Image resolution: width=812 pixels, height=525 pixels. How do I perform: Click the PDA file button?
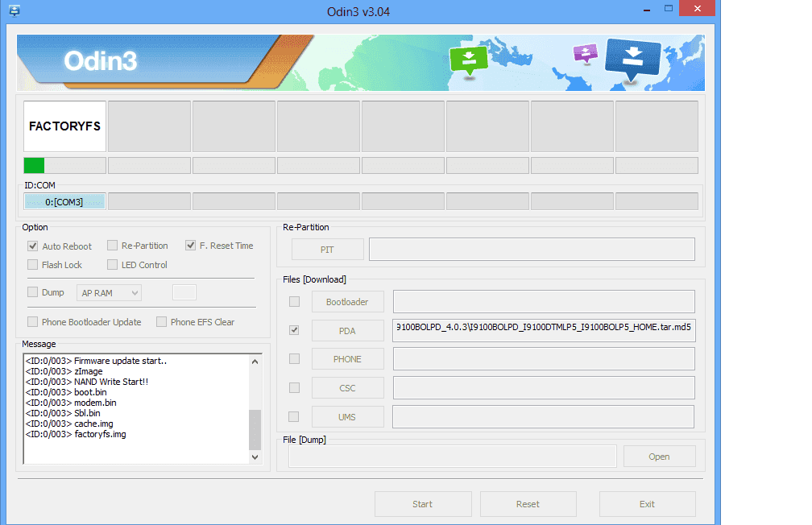(x=347, y=331)
